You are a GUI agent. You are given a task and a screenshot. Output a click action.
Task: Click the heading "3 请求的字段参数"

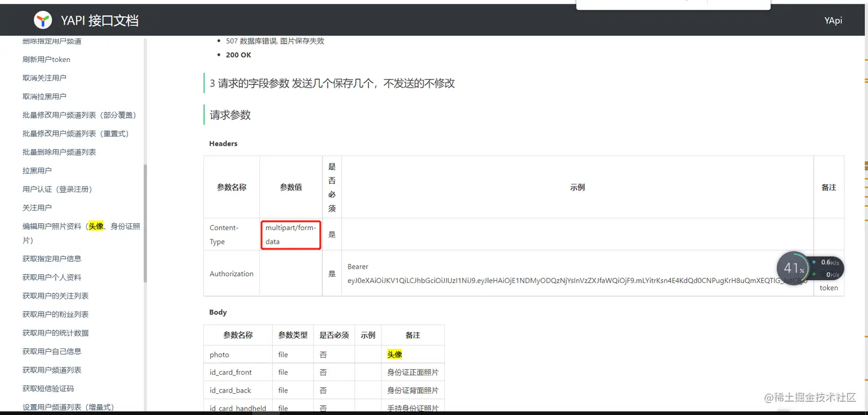pyautogui.click(x=332, y=83)
